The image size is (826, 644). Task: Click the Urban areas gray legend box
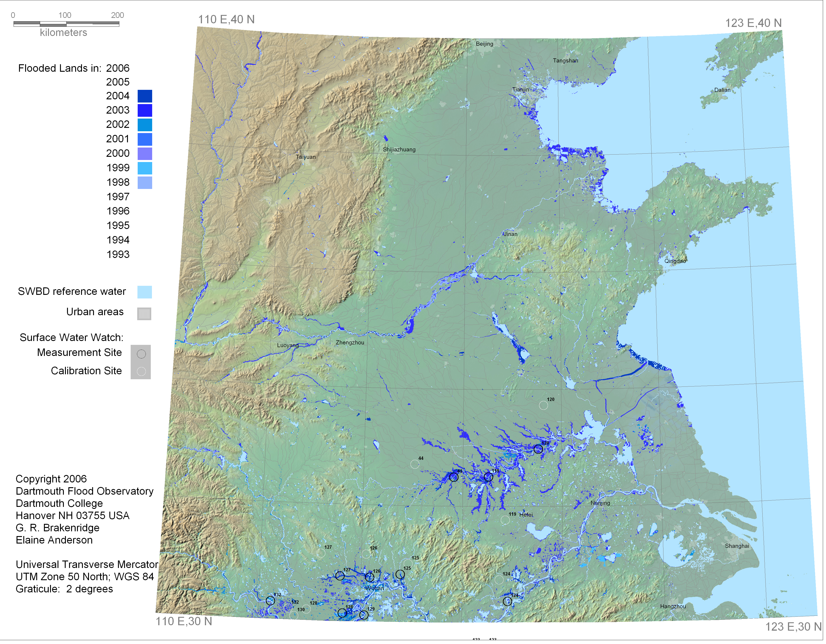(144, 314)
